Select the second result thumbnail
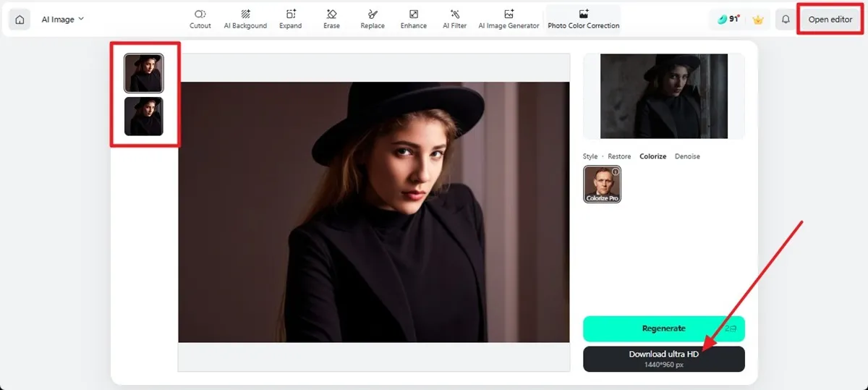 [144, 116]
